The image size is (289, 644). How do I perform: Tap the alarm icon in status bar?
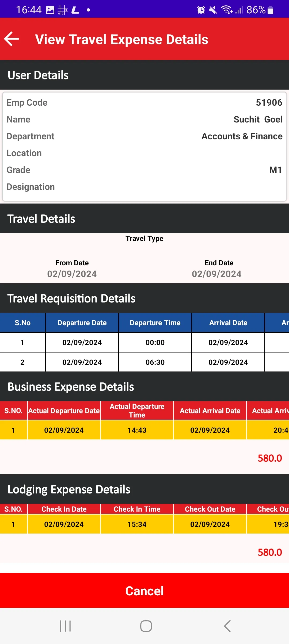click(x=201, y=10)
